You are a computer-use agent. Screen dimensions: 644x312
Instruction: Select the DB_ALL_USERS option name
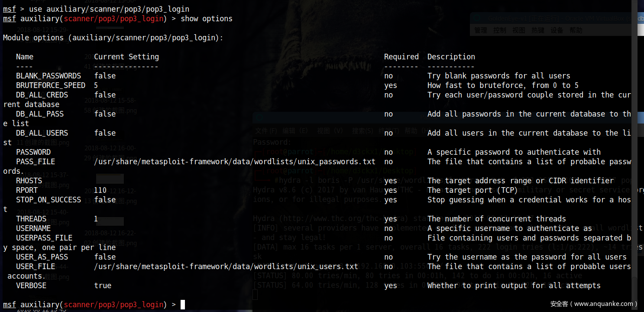click(x=42, y=133)
